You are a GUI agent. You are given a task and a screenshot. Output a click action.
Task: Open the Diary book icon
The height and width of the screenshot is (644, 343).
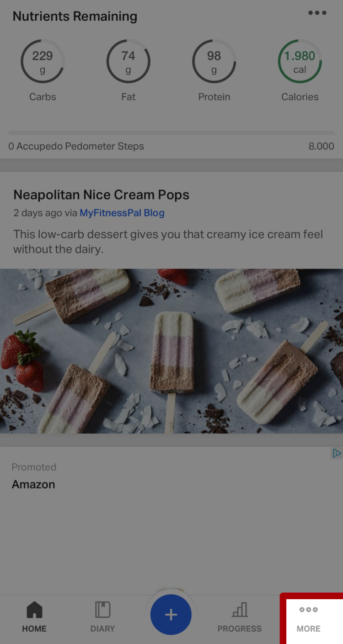point(102,610)
